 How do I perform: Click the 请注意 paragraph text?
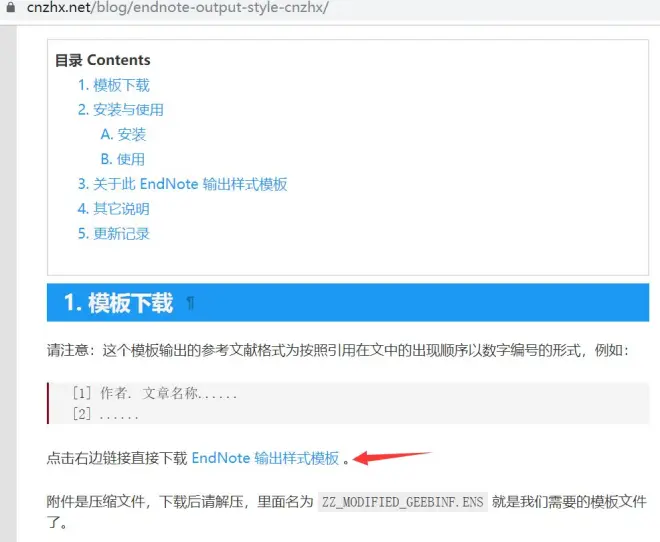338,350
